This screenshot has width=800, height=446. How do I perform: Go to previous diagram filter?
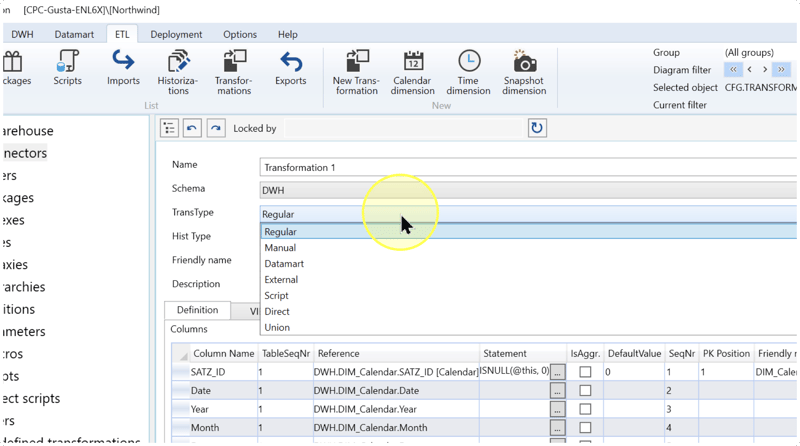pyautogui.click(x=749, y=69)
